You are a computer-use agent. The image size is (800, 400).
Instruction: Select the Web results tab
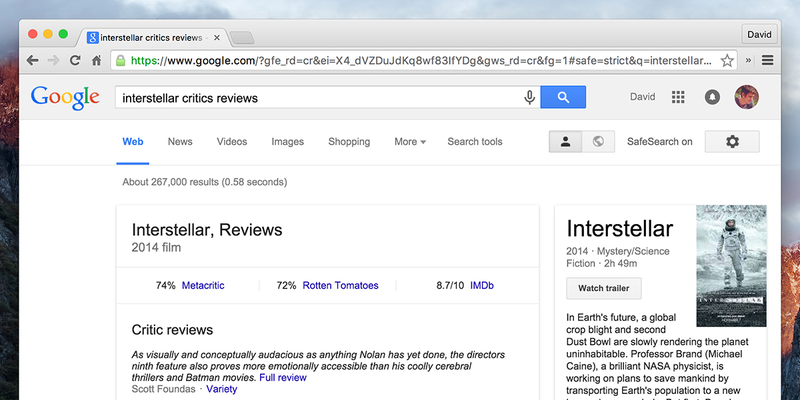click(x=133, y=142)
